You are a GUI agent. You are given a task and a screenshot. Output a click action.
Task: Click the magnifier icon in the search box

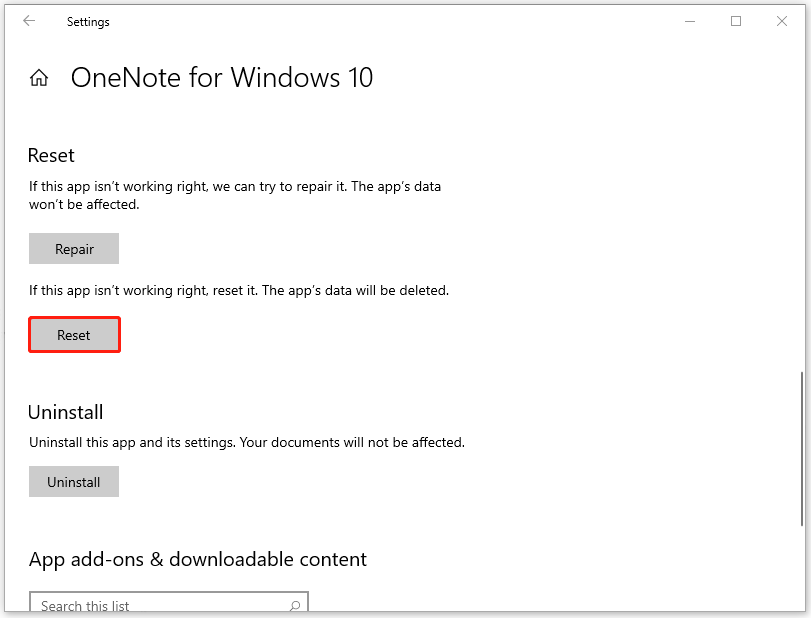point(294,607)
